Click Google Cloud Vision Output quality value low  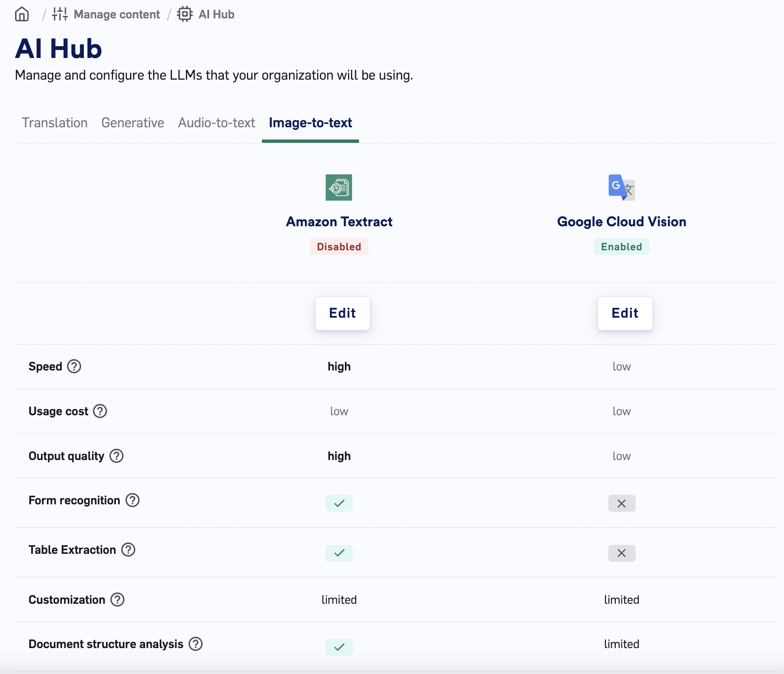(622, 456)
